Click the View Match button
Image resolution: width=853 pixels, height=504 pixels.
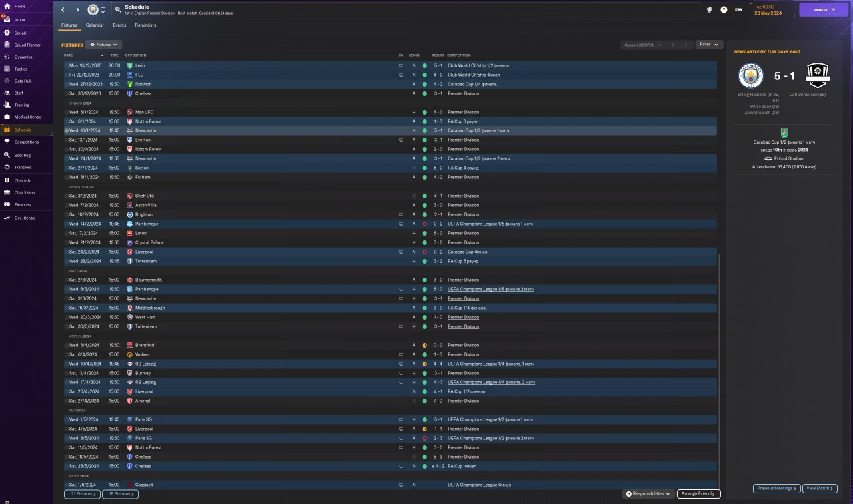[x=820, y=489]
